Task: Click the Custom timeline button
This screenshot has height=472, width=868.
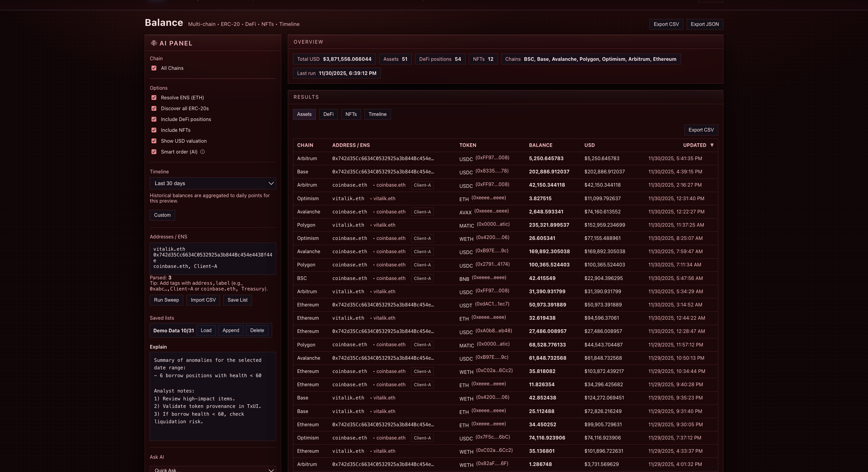Action: [162, 215]
